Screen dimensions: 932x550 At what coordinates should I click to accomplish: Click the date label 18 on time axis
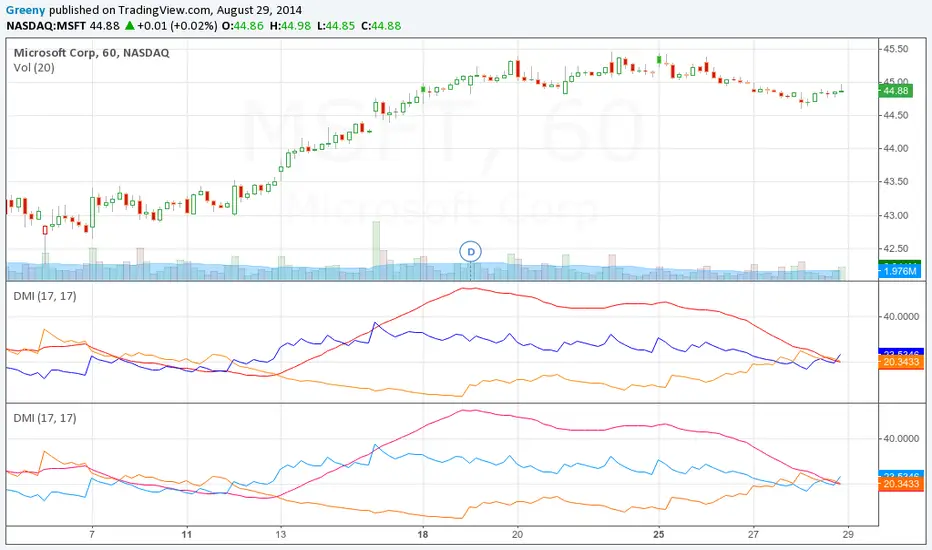point(423,534)
